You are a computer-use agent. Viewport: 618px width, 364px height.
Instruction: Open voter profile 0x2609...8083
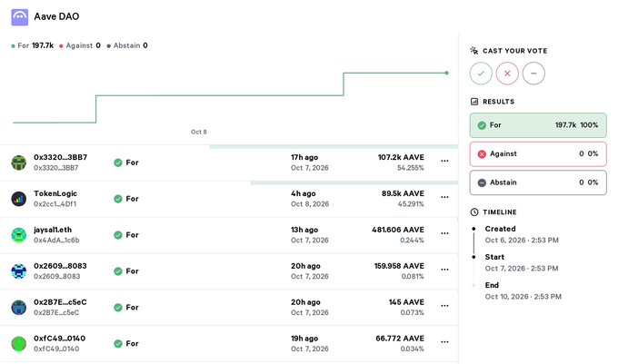(60, 266)
